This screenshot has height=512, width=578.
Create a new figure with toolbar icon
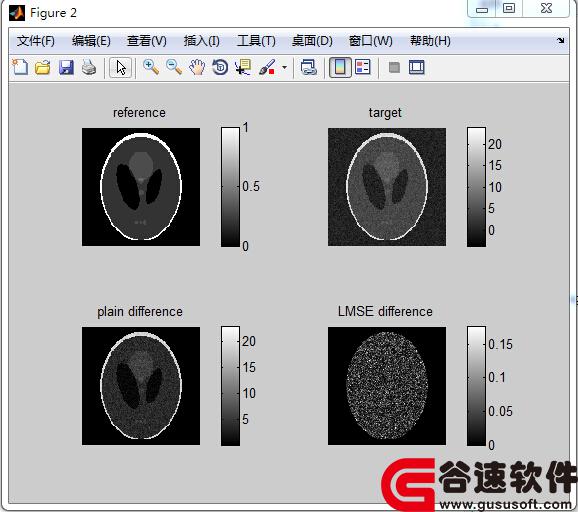(x=20, y=67)
